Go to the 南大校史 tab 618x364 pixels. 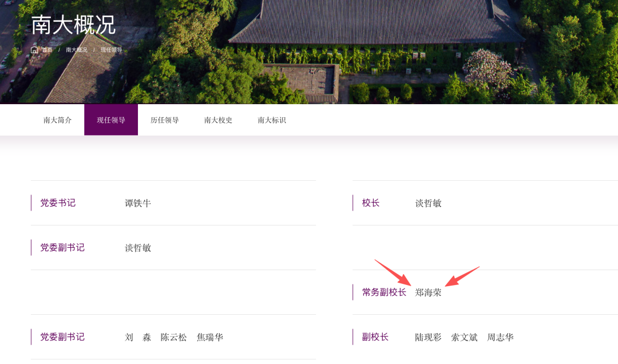(218, 120)
